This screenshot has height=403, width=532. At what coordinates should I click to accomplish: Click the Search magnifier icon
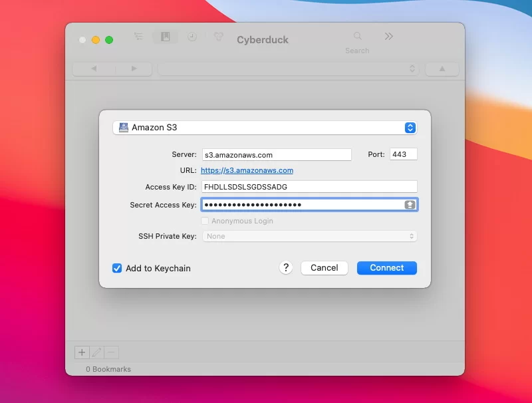pos(357,36)
